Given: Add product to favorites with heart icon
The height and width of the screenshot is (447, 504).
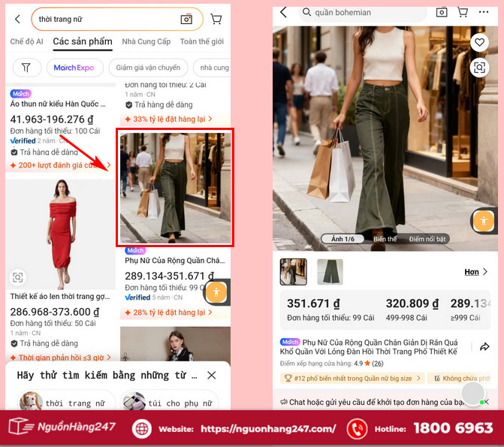Looking at the screenshot, I should [478, 43].
